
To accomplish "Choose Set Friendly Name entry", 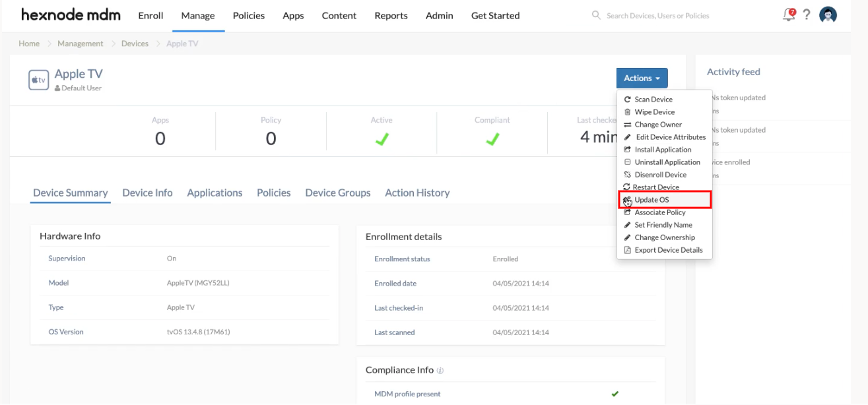I will (664, 225).
